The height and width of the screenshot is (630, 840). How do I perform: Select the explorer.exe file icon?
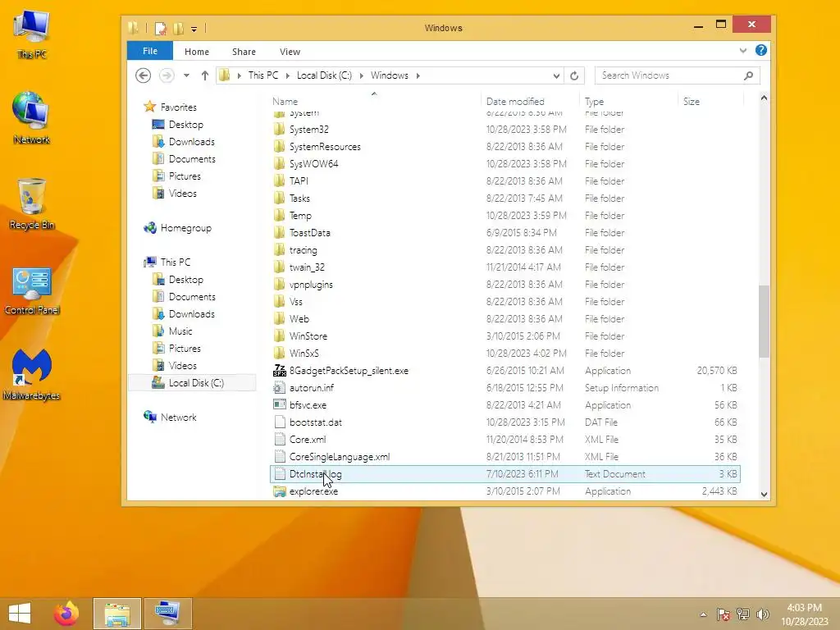click(280, 491)
